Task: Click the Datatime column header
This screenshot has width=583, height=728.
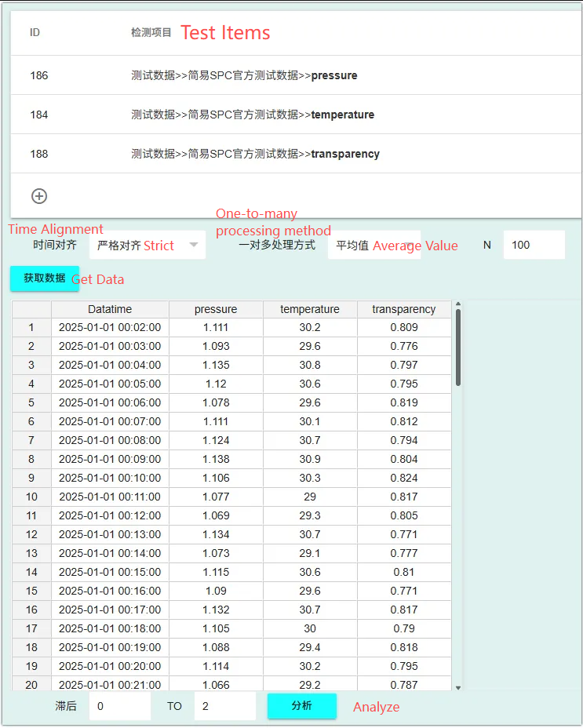Action: tap(110, 309)
